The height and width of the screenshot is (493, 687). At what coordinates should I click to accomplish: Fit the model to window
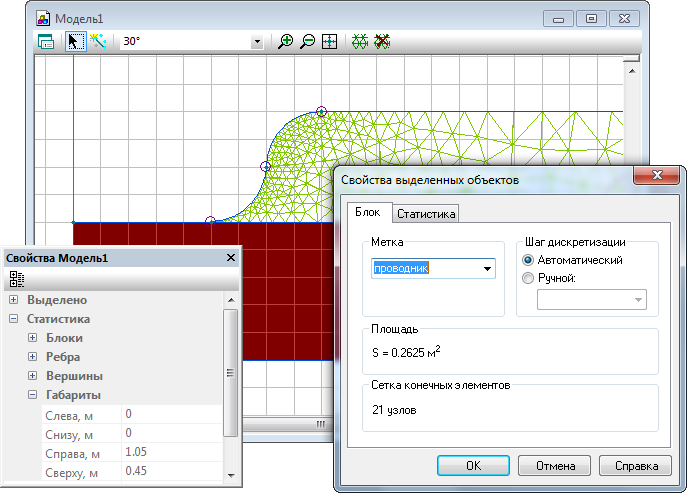click(x=329, y=42)
